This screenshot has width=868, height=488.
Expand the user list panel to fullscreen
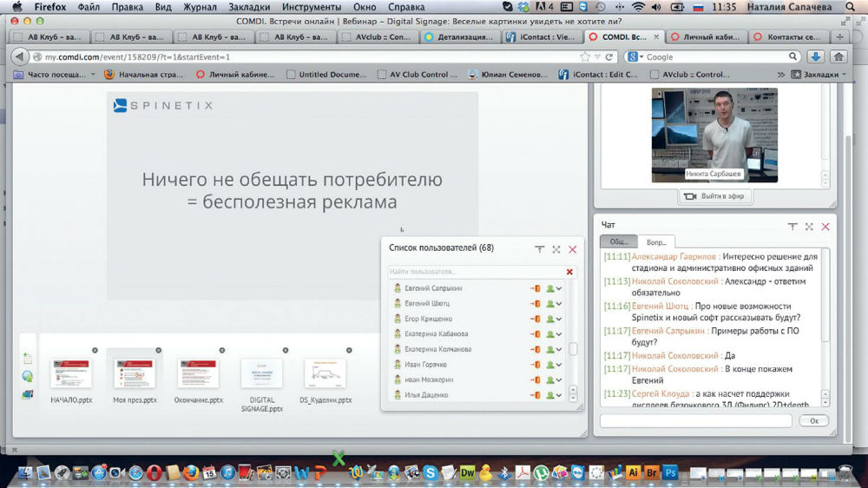556,249
